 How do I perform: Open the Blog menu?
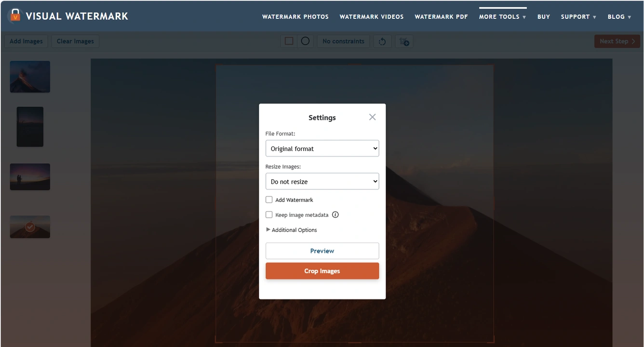click(x=619, y=17)
